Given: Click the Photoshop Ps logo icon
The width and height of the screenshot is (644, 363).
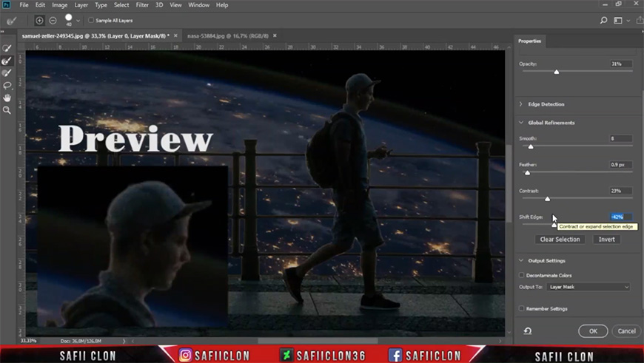Looking at the screenshot, I should [x=6, y=5].
